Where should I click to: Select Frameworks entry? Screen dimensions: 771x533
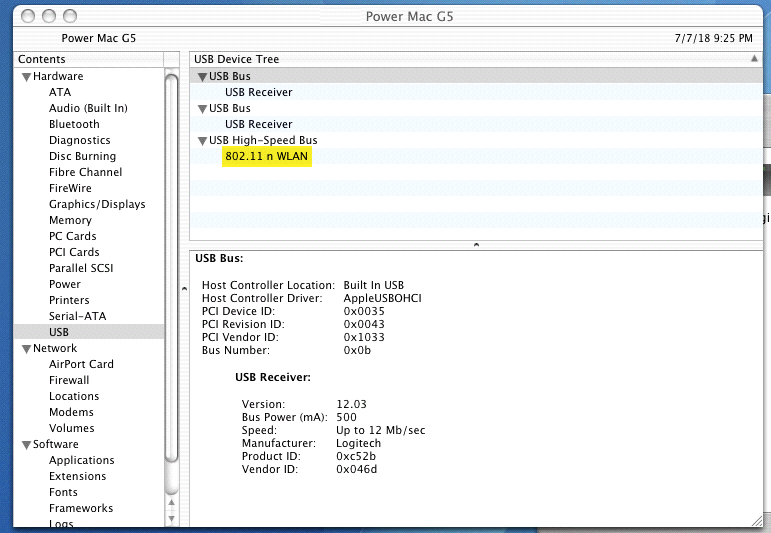click(x=81, y=508)
